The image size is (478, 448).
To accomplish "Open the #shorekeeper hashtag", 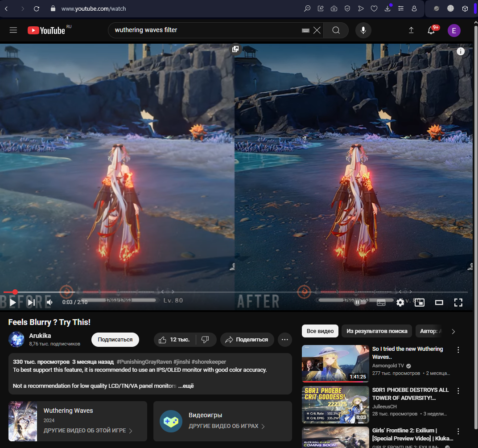I will point(209,362).
